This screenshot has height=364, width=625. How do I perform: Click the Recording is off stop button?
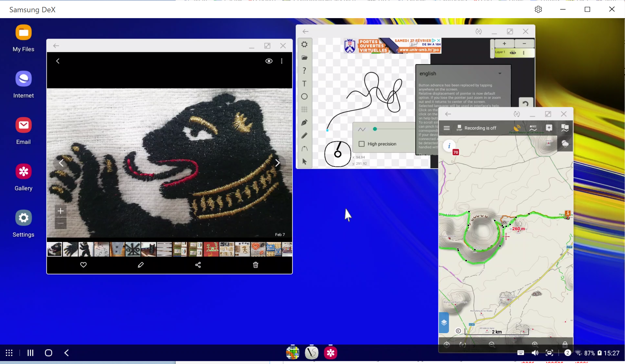point(459,128)
